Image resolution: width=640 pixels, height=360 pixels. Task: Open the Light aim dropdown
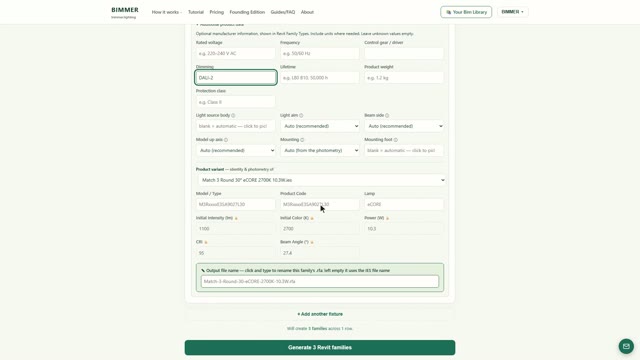(x=320, y=126)
